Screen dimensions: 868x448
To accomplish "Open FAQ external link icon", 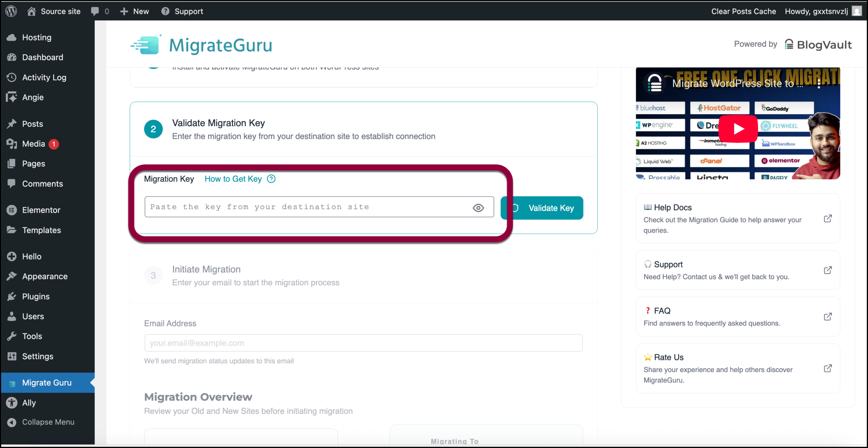I will coord(828,317).
